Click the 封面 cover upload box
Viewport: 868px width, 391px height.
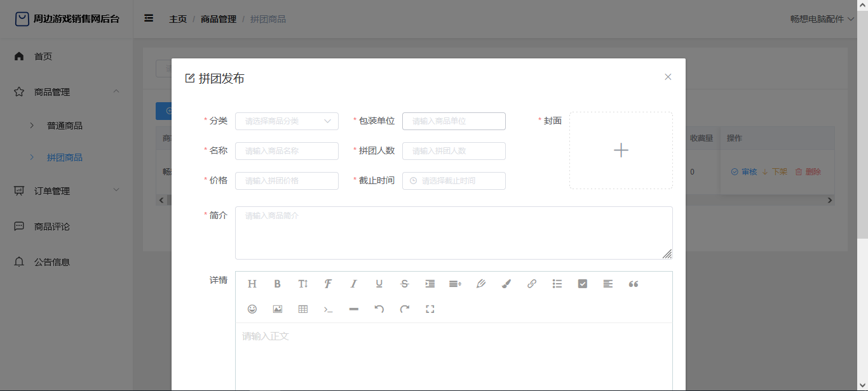click(621, 150)
